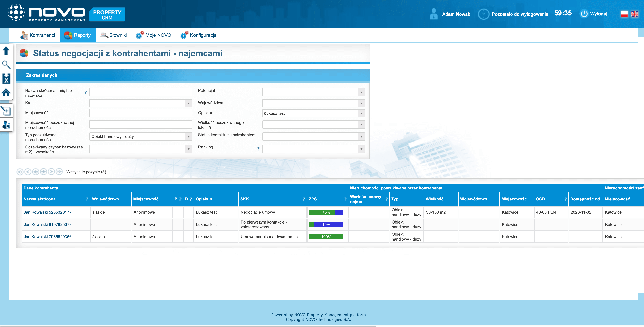Image resolution: width=644 pixels, height=327 pixels.
Task: Open the Słowniki menu item
Action: 114,35
